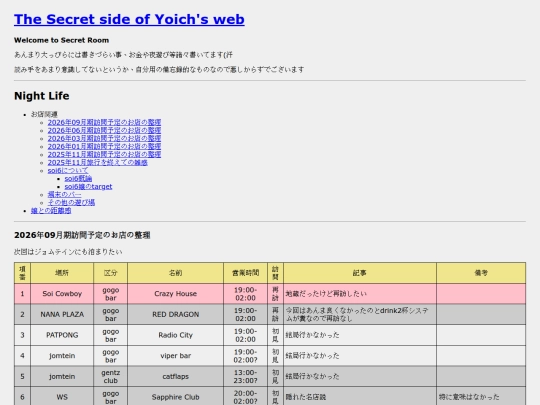
Task: Click the 2026年09月期 section heading above the table
Action: pos(82,235)
